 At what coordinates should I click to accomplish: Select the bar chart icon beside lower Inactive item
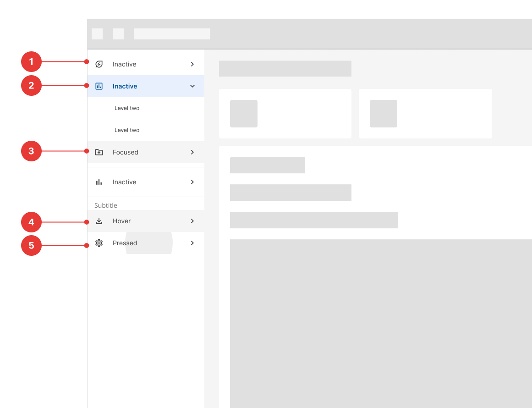[x=99, y=182]
